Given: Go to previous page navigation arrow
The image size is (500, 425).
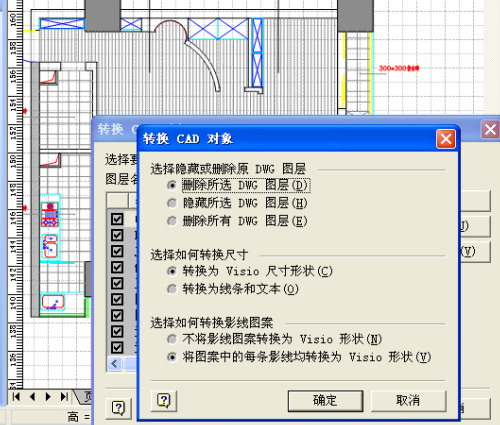Looking at the screenshot, I should pos(32,397).
